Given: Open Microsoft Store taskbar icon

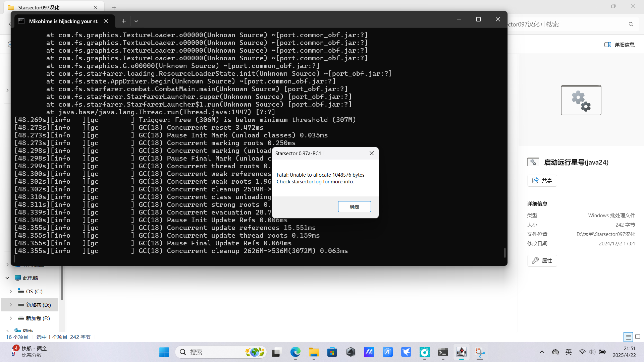Looking at the screenshot, I should (x=332, y=352).
